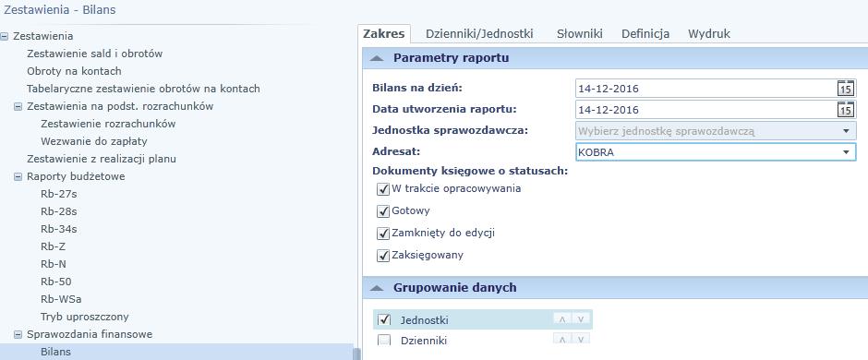Screen dimensions: 868x360
Task: Open Zestawienie sald i obrotów
Action: (x=95, y=54)
